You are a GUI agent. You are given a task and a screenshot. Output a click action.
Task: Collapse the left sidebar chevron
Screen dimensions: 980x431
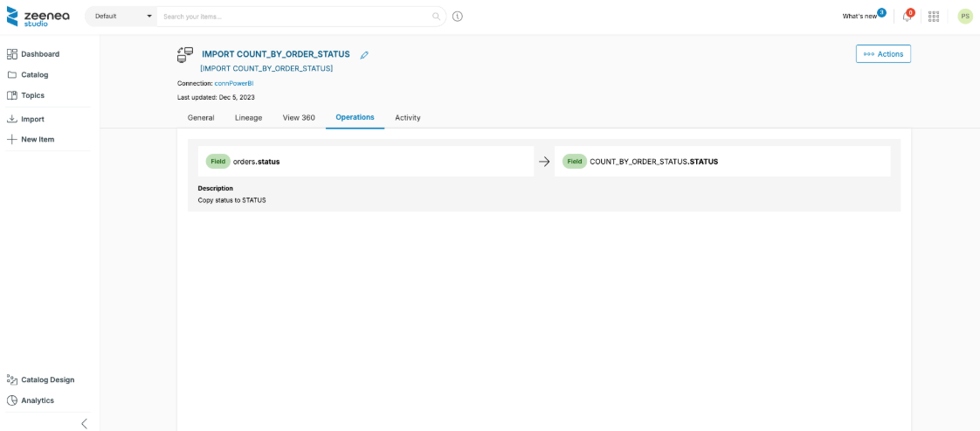click(84, 423)
